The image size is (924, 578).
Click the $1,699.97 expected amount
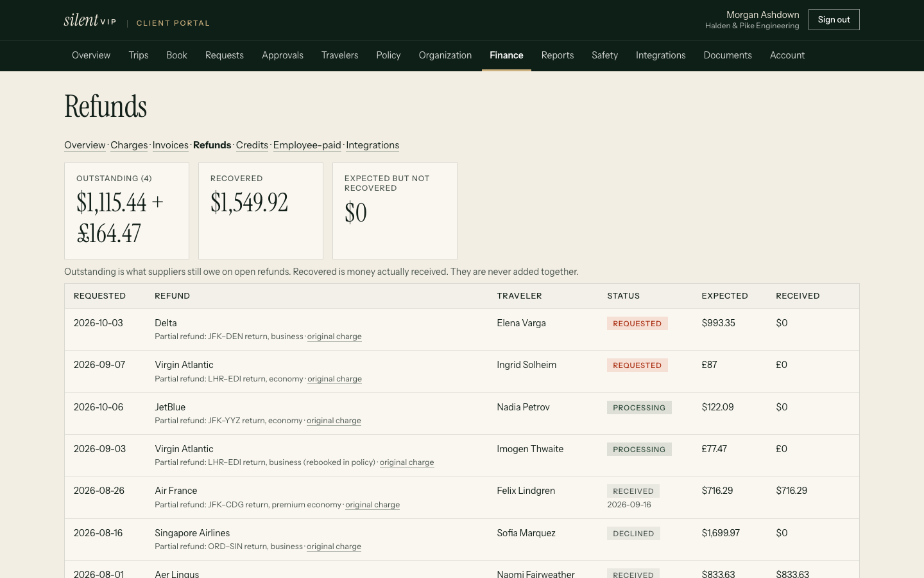[x=721, y=533]
